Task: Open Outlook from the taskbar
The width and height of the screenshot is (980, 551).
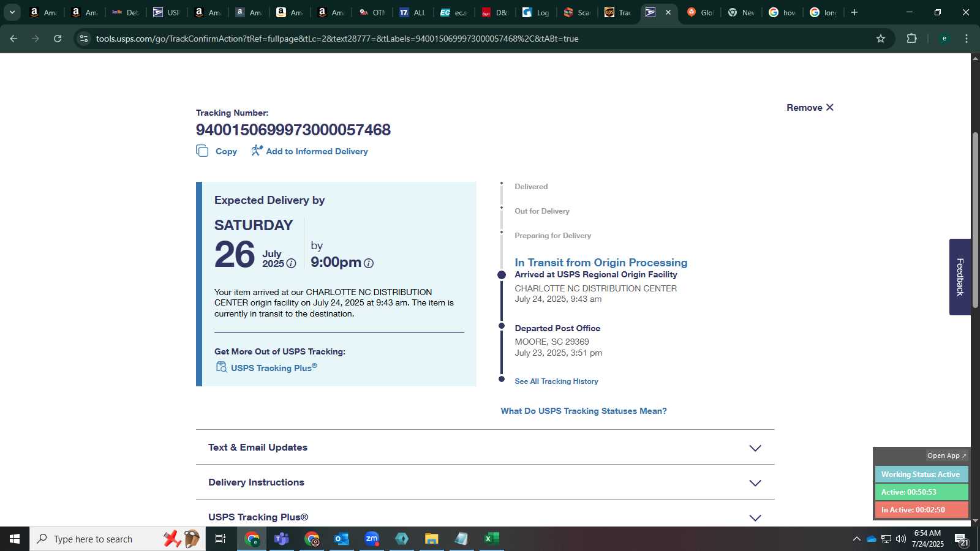Action: tap(342, 539)
